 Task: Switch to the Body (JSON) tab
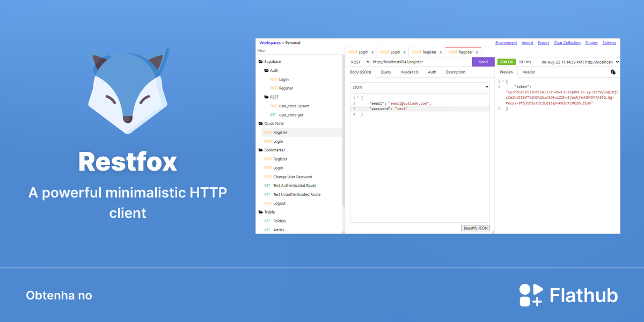[361, 72]
